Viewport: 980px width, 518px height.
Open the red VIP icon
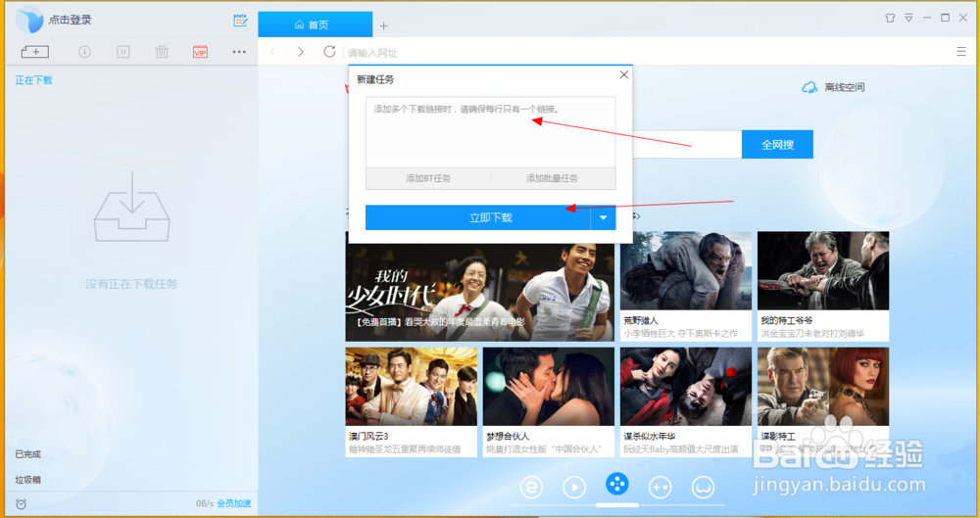200,52
